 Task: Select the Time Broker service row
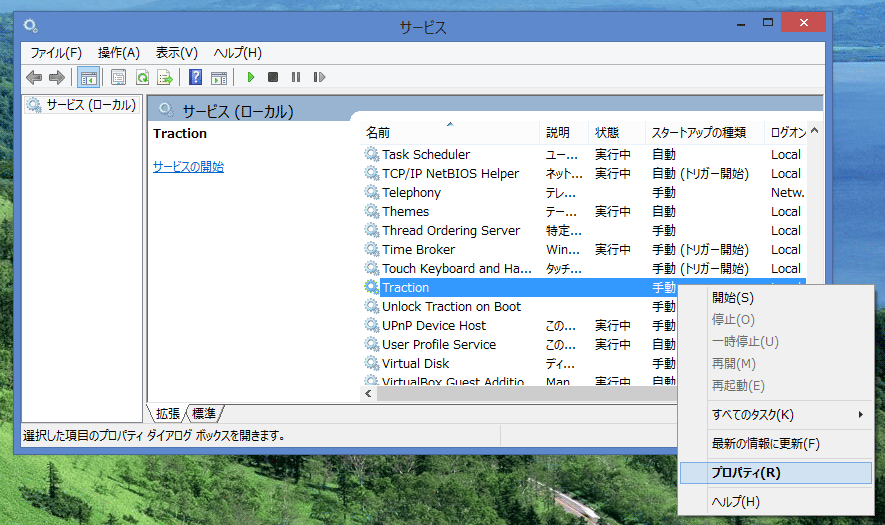tap(584, 249)
